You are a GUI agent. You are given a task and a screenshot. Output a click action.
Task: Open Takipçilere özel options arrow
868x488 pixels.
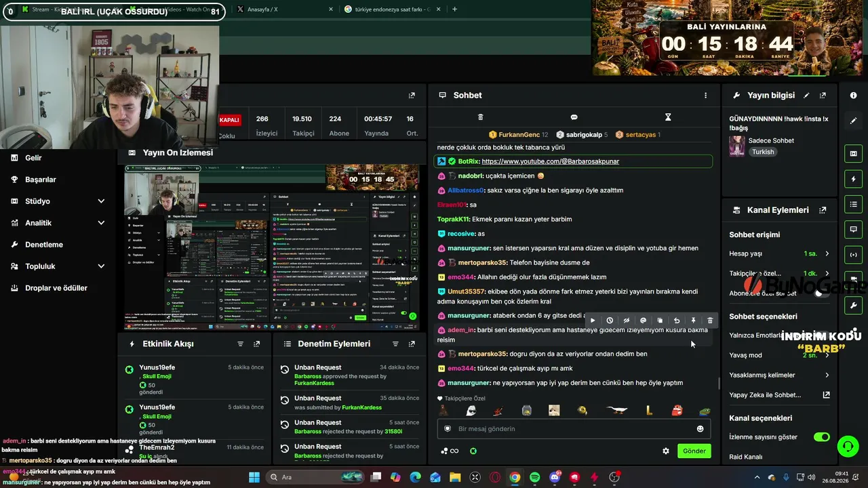(x=827, y=274)
